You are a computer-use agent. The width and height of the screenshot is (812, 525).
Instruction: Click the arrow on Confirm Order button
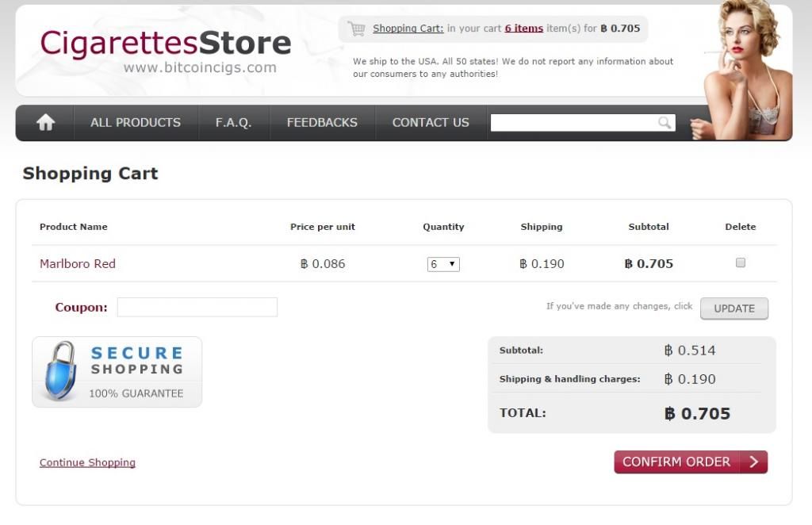click(753, 462)
